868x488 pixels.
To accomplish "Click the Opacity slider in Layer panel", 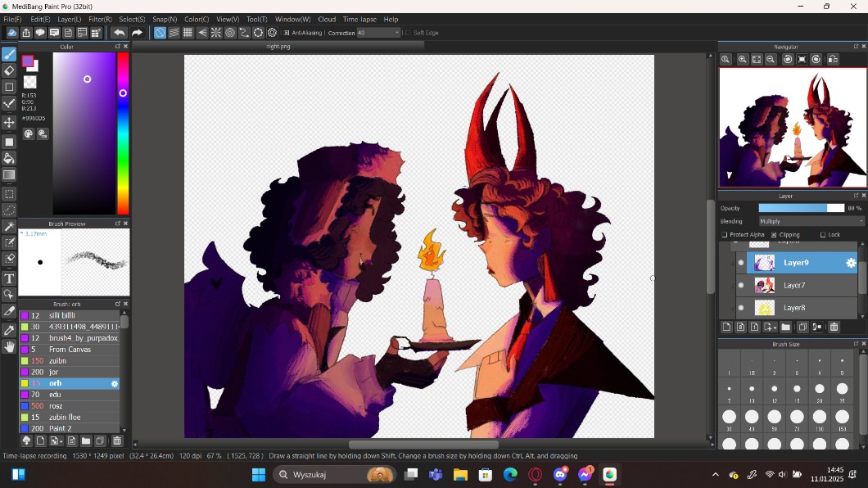I will pyautogui.click(x=800, y=208).
